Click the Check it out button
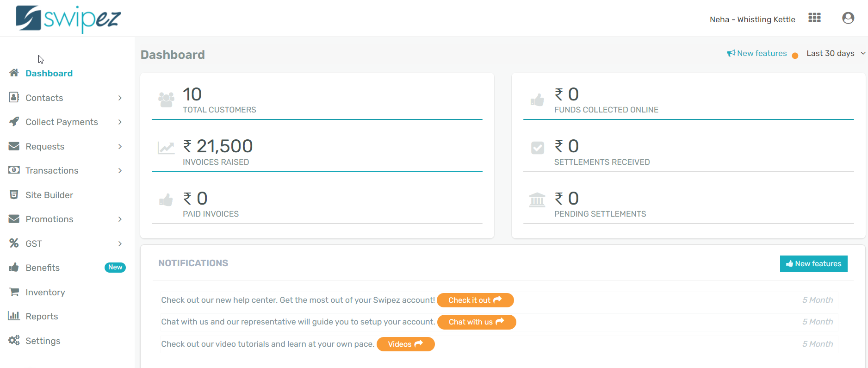This screenshot has width=868, height=368. tap(475, 300)
